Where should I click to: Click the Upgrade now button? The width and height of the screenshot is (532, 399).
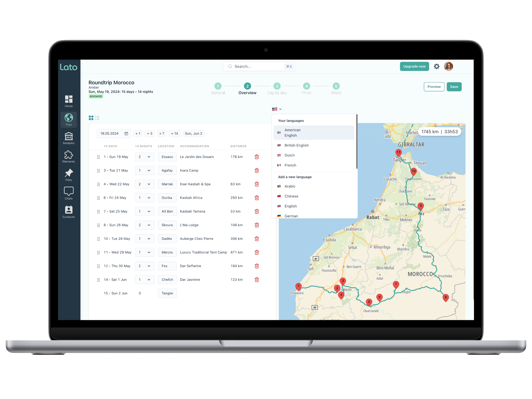point(414,66)
